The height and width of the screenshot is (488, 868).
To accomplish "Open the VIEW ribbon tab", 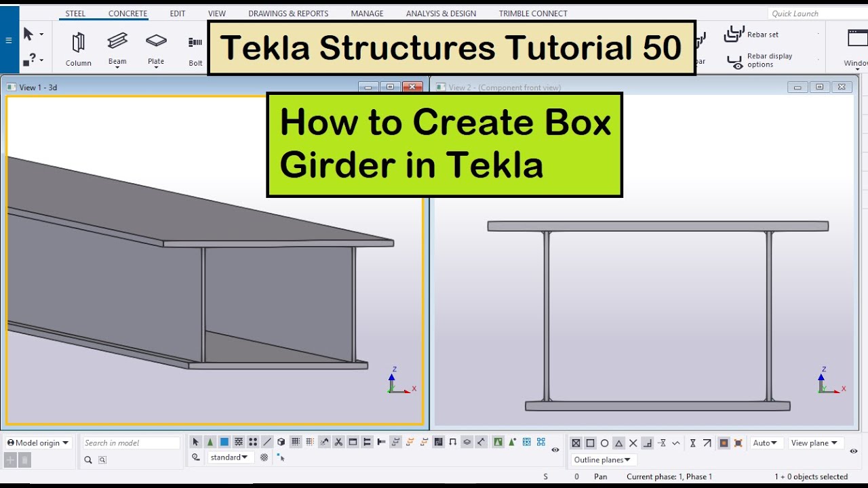I will 217,14.
